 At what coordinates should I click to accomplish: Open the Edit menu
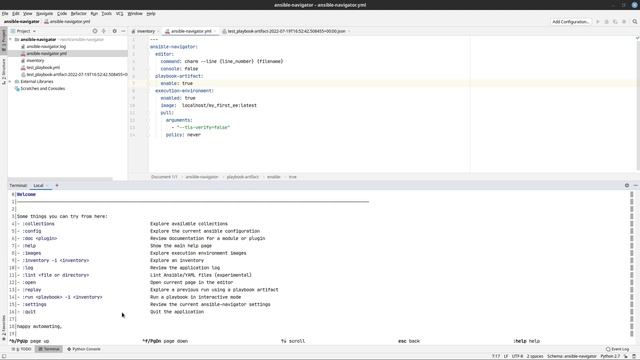pyautogui.click(x=16, y=13)
